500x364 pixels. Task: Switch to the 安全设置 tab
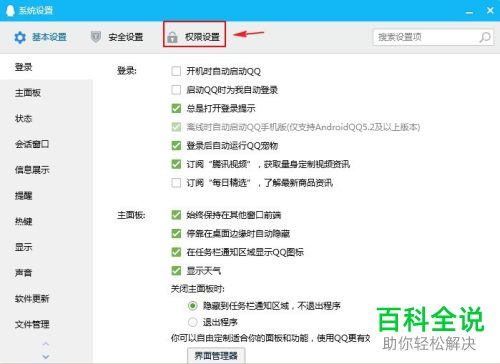point(117,37)
